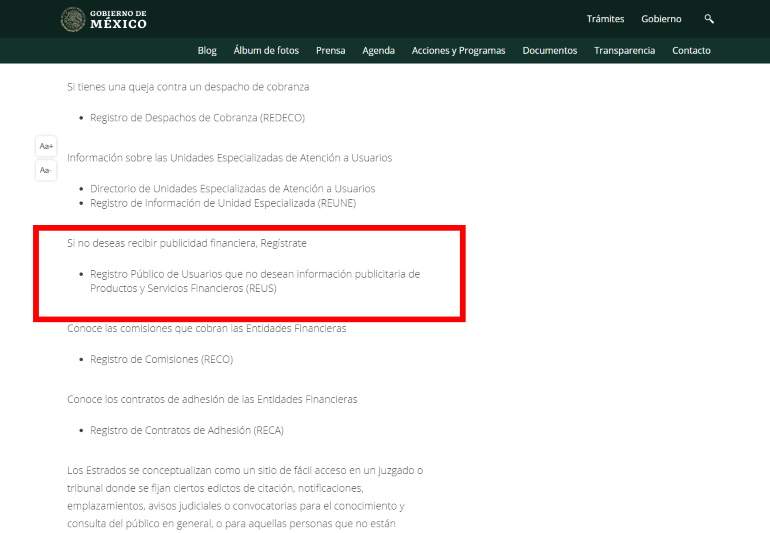Click the Gobierno de México logo
Viewport: 770px width, 533px height.
tap(104, 19)
